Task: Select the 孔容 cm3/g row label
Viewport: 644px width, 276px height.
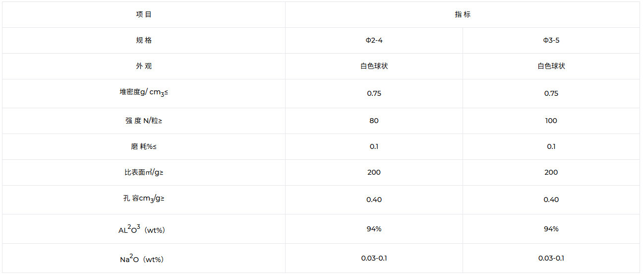Action: pyautogui.click(x=144, y=199)
